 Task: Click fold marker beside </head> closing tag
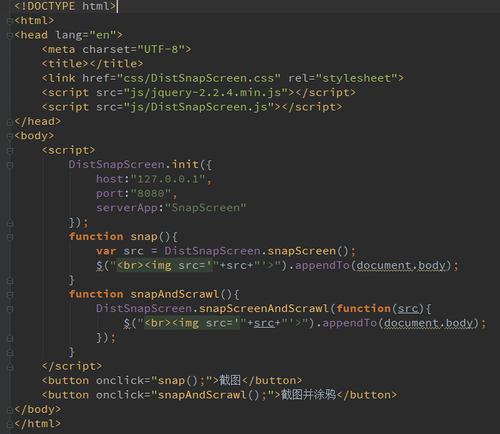tap(10, 122)
